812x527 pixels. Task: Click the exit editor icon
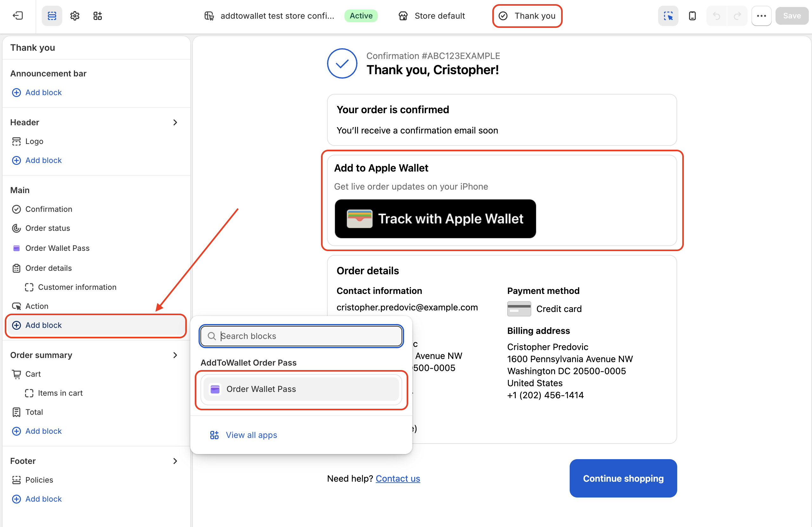[x=18, y=16]
